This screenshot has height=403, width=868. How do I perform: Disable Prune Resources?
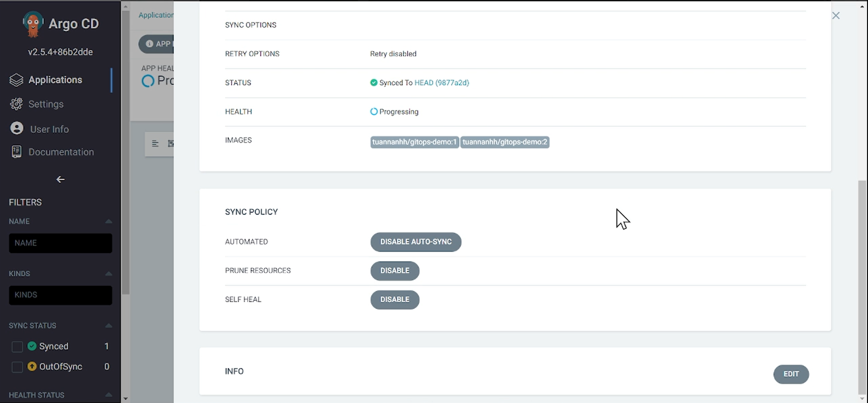click(395, 271)
